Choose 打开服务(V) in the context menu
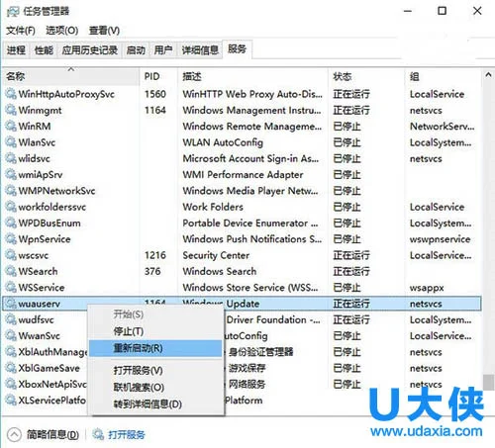Screen dimensions: 495x448 click(x=155, y=371)
